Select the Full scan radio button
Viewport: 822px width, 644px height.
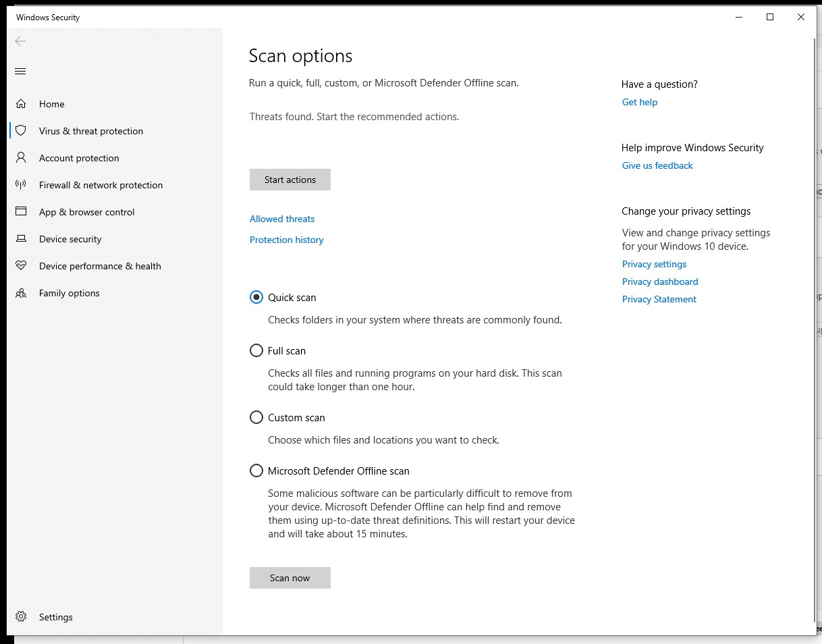(x=256, y=350)
